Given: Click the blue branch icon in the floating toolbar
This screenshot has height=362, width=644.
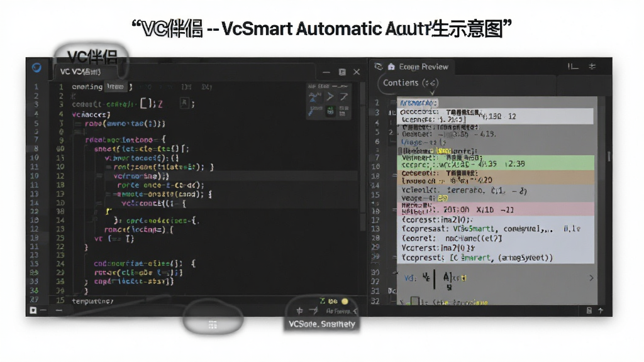Looking at the screenshot, I should 315,97.
